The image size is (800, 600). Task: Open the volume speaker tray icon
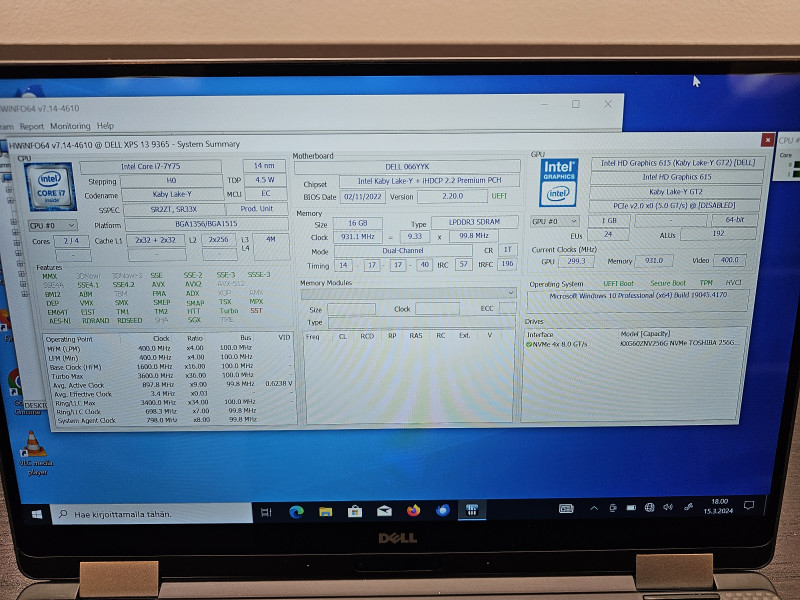[x=668, y=507]
